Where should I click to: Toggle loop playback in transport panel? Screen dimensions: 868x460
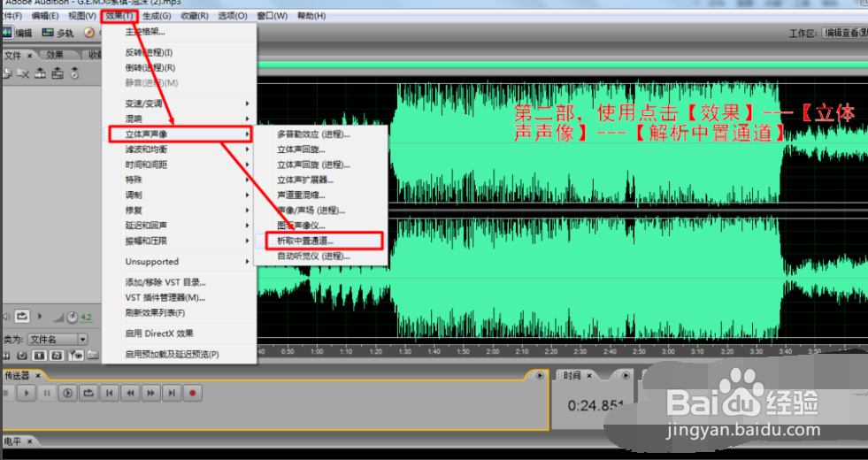(x=88, y=393)
